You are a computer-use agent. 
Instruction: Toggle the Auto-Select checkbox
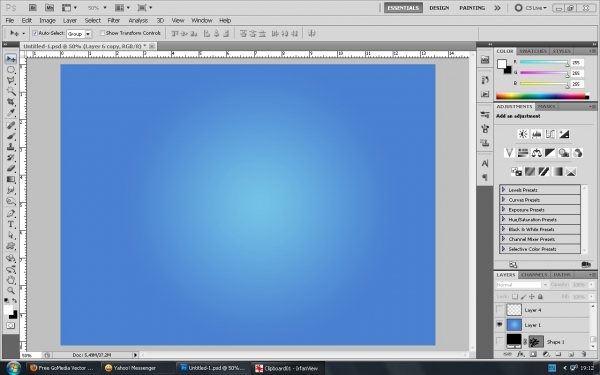point(35,33)
